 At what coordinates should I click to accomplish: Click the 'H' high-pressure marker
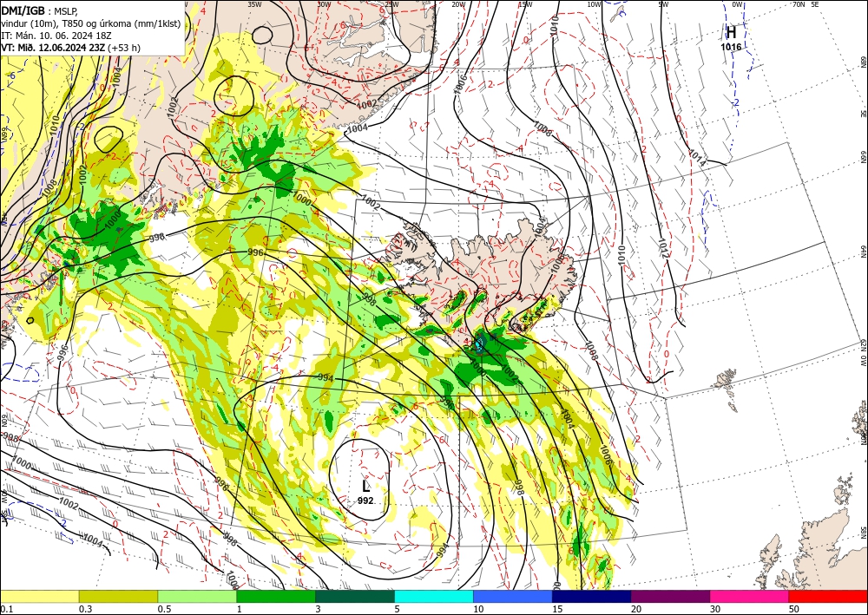[731, 32]
